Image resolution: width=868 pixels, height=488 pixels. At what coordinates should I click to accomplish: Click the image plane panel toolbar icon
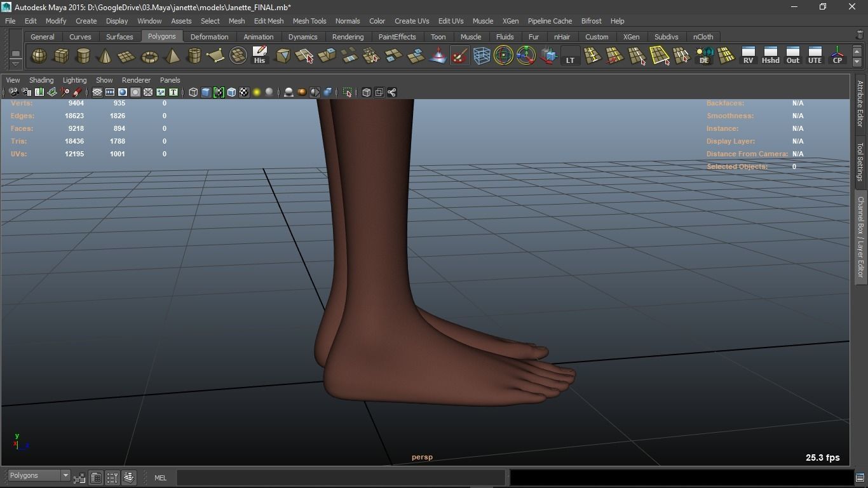click(52, 92)
